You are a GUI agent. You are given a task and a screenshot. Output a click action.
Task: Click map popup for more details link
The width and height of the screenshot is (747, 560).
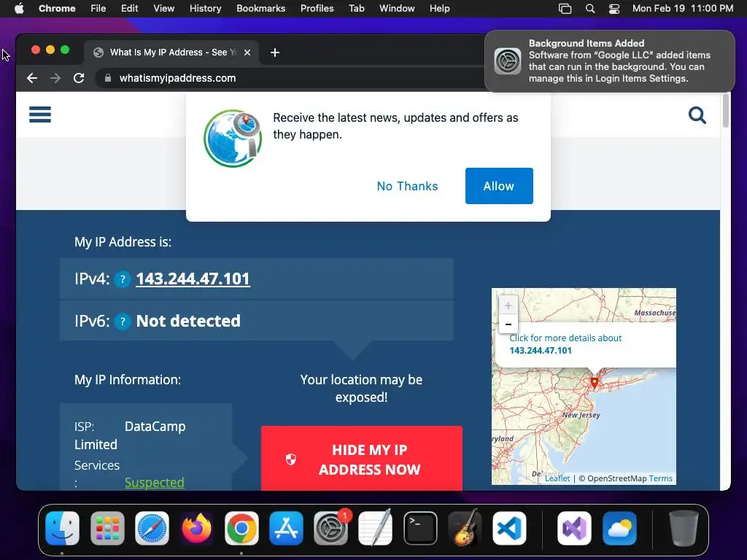tap(565, 344)
